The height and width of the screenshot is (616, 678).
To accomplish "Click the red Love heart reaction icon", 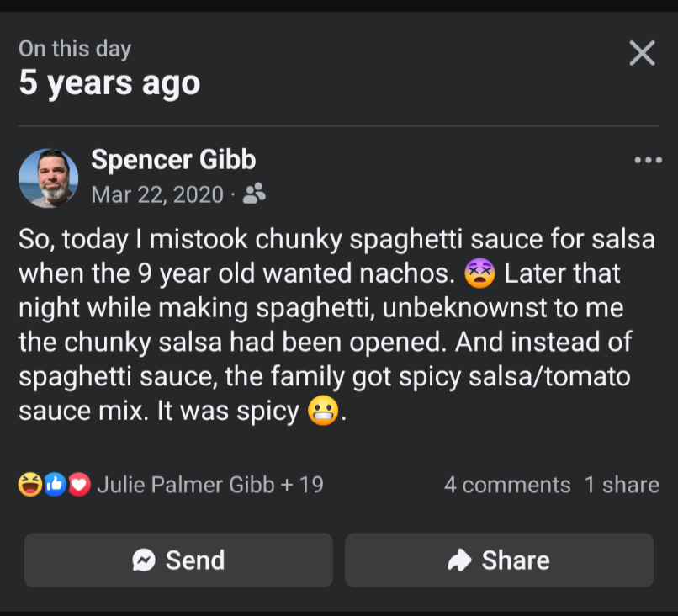I will coord(79,485).
